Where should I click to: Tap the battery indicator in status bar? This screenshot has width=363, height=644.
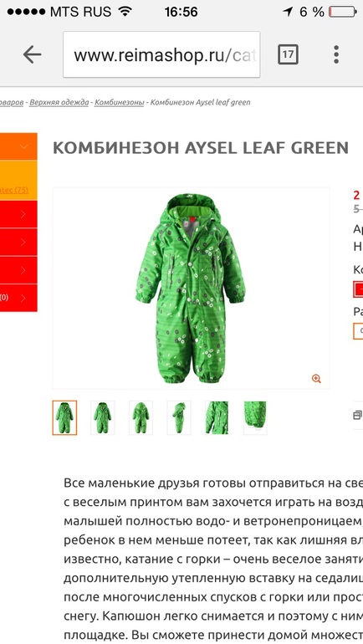pyautogui.click(x=343, y=12)
